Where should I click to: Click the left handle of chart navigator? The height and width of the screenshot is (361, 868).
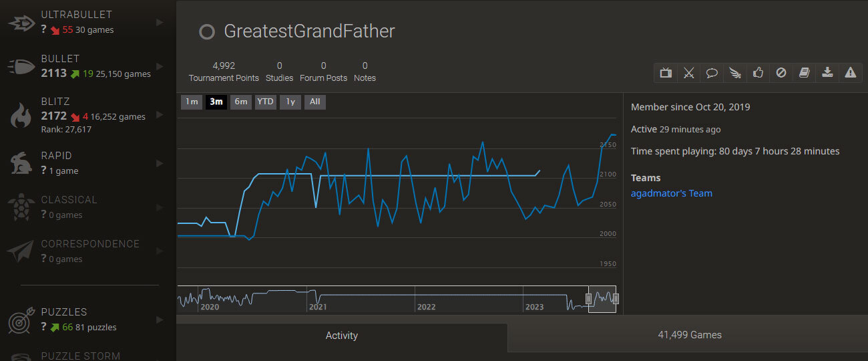589,299
